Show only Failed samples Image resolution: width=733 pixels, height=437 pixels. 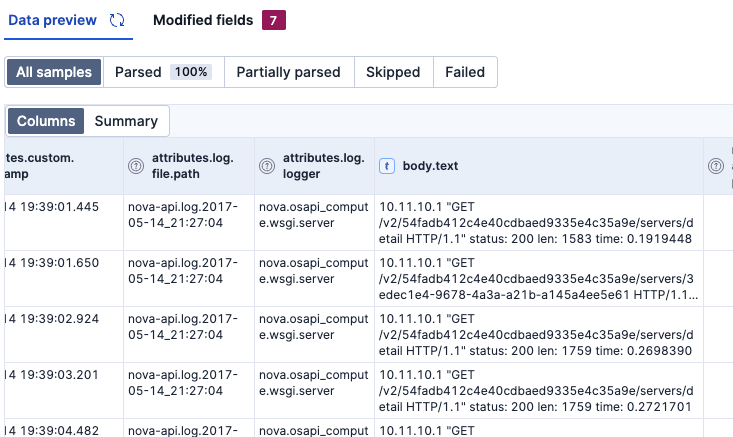coord(465,72)
